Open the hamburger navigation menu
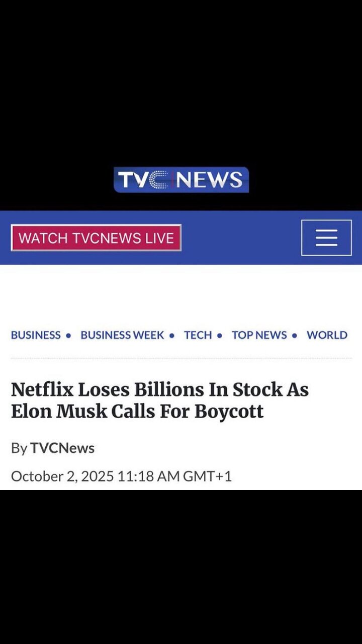362x644 pixels. pos(326,237)
